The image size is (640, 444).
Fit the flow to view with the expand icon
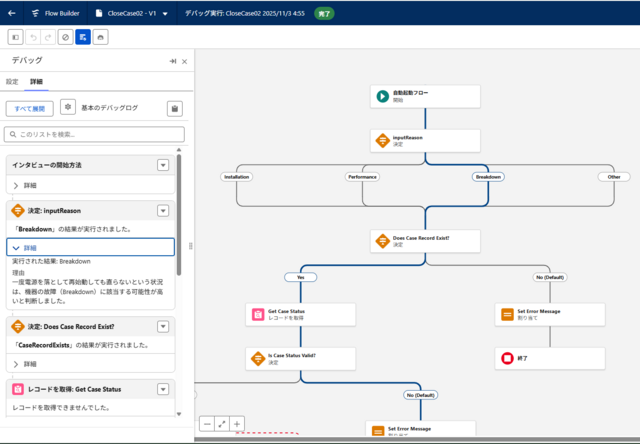(222, 424)
